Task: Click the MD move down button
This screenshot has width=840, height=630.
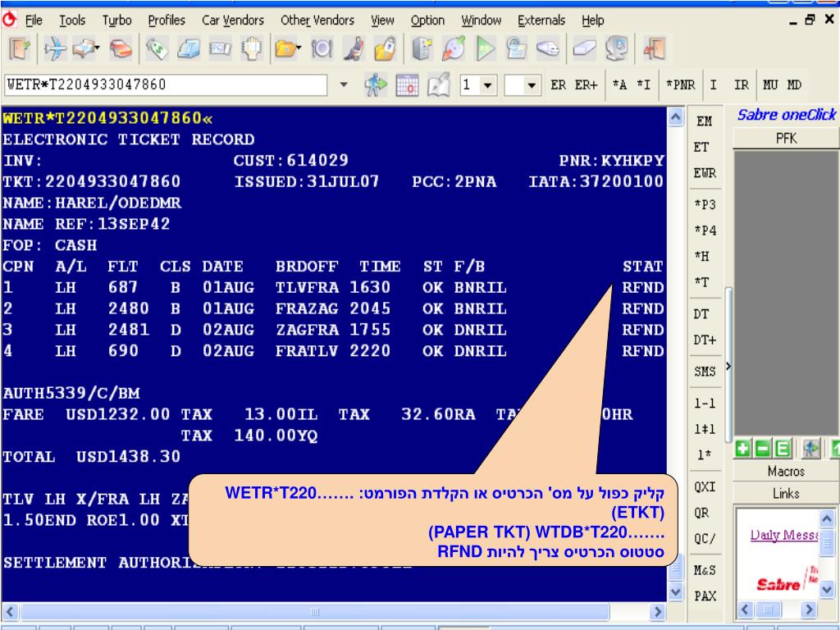Action: click(794, 85)
